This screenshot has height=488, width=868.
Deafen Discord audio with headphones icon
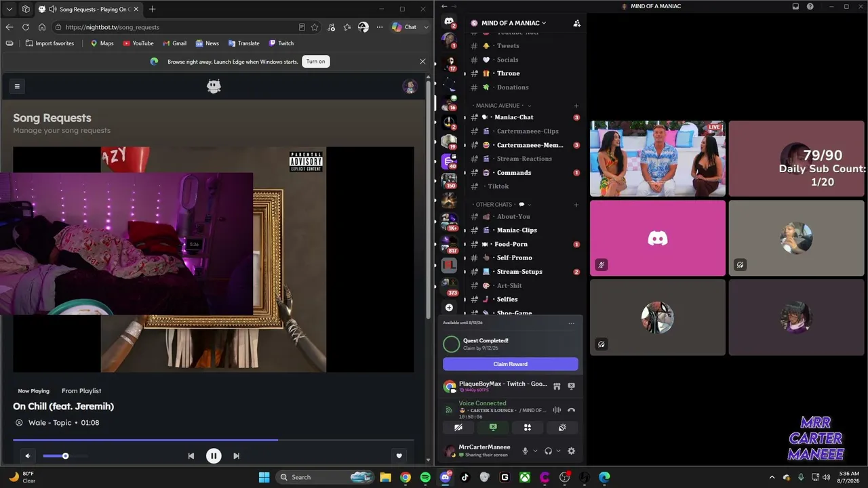tap(549, 451)
